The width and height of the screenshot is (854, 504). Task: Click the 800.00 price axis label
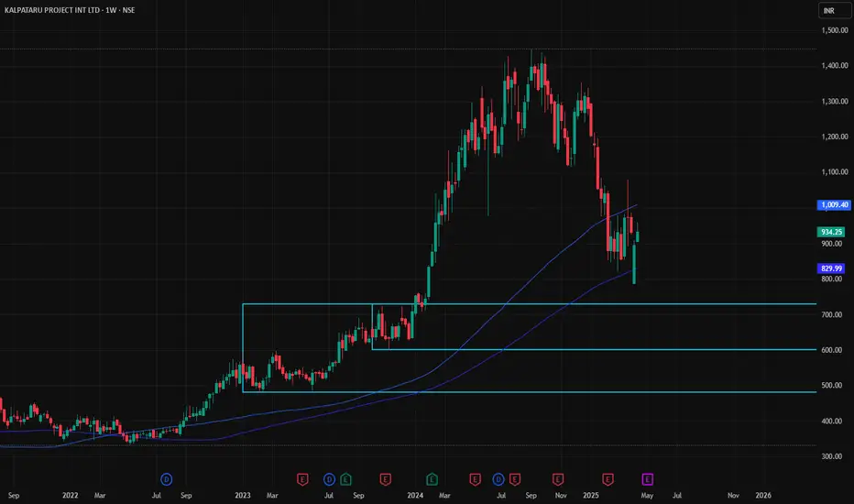point(832,279)
